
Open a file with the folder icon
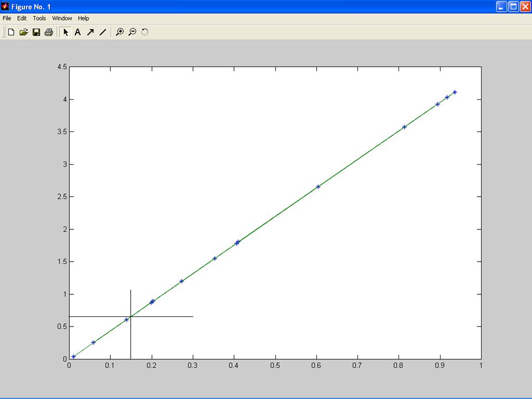(x=23, y=32)
